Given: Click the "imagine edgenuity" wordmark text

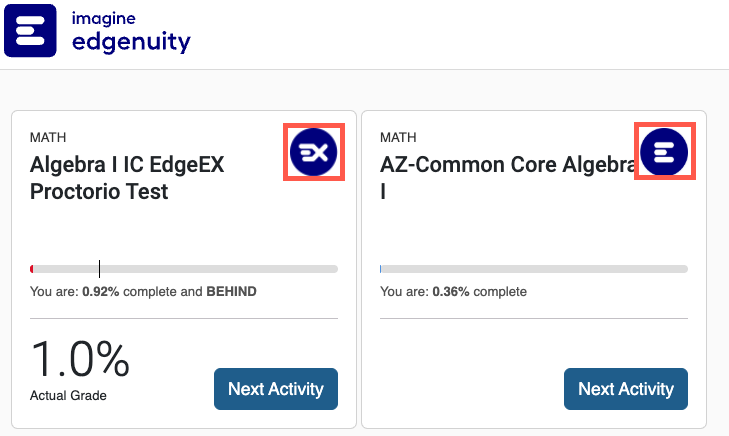Looking at the screenshot, I should (131, 31).
